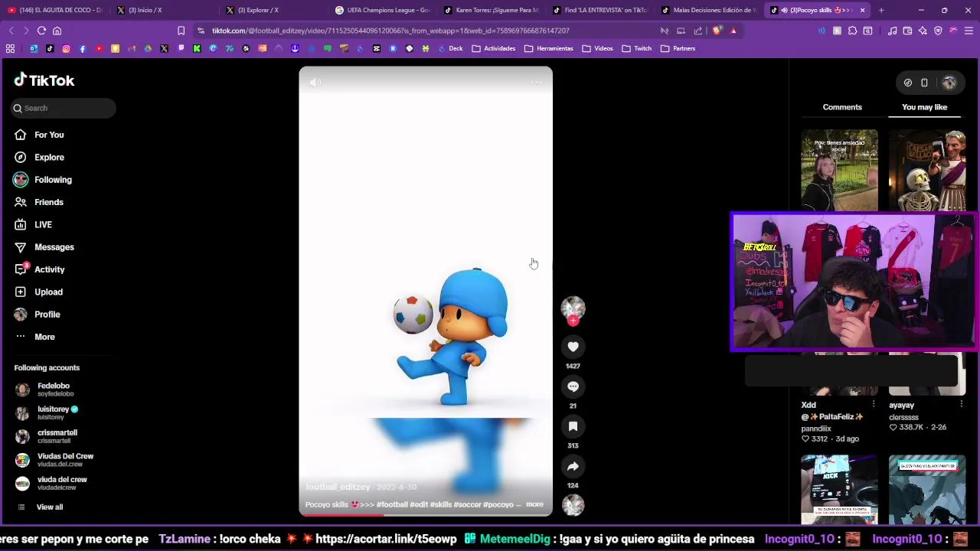This screenshot has height=551, width=980.
Task: Open the music note playlist icon
Action: click(892, 31)
